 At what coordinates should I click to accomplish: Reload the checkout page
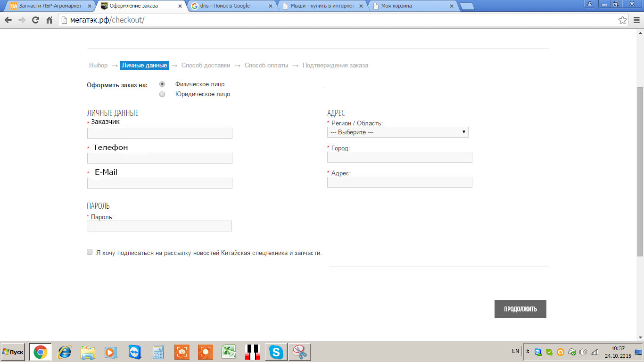pos(35,20)
